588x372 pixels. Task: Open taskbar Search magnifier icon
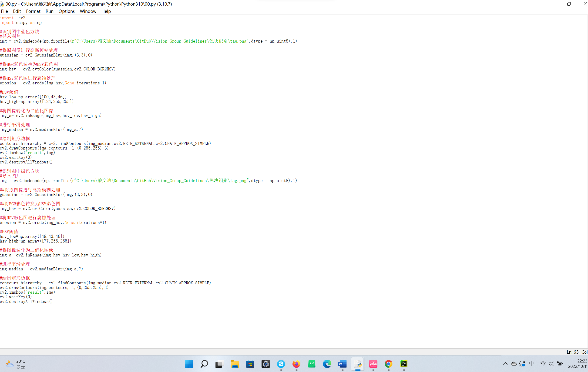click(x=204, y=364)
